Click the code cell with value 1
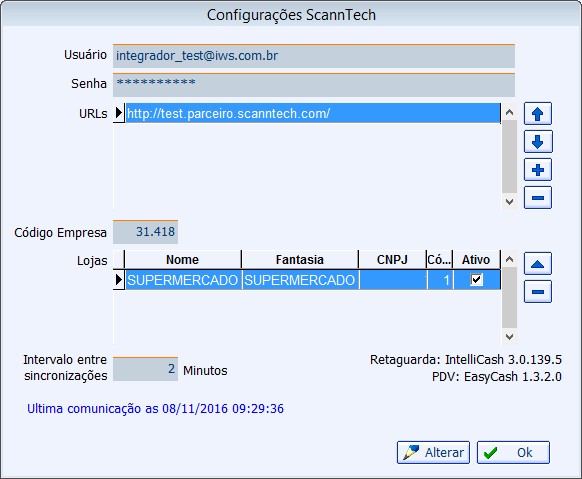Screen dimensions: 582x479 [x=440, y=280]
